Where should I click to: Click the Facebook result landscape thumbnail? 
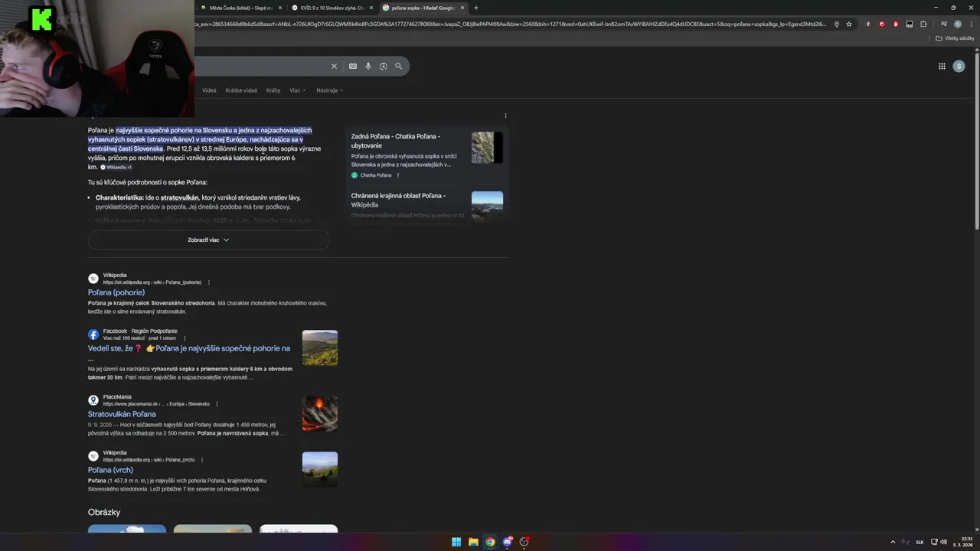[320, 347]
